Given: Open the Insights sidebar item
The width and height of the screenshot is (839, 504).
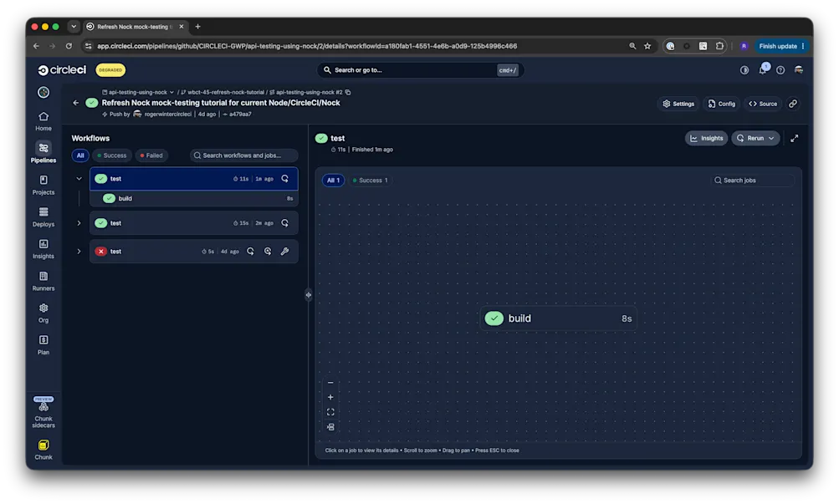Looking at the screenshot, I should [43, 249].
